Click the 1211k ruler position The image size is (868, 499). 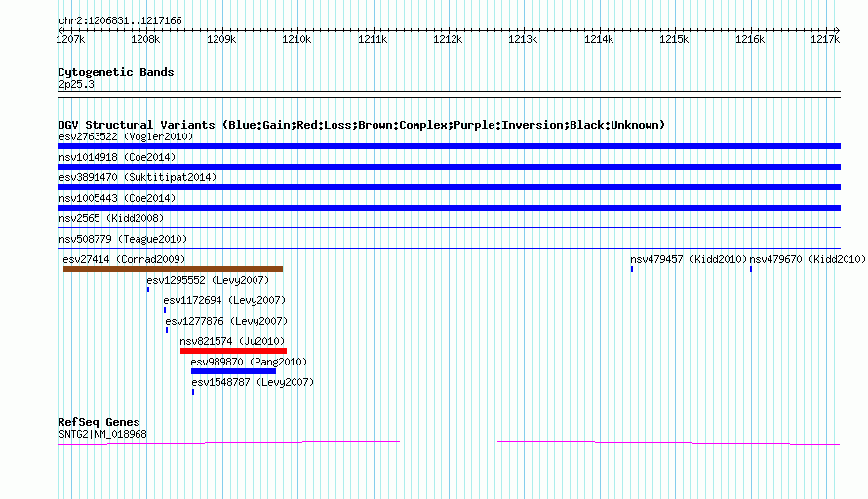point(373,39)
